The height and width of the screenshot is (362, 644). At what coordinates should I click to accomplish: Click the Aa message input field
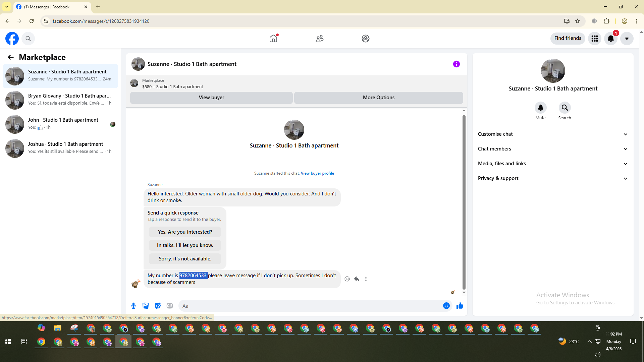(x=310, y=306)
